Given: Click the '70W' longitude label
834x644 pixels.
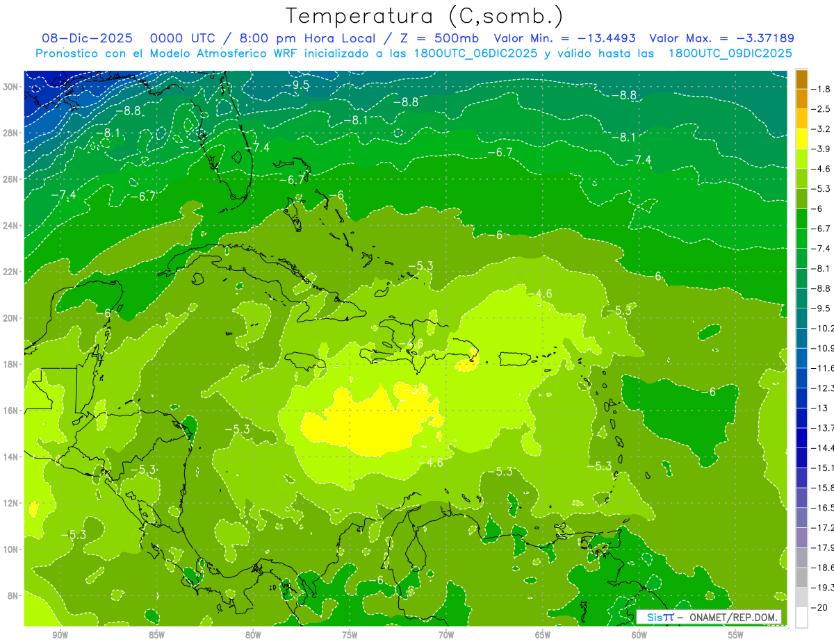Looking at the screenshot, I should coord(446,635).
